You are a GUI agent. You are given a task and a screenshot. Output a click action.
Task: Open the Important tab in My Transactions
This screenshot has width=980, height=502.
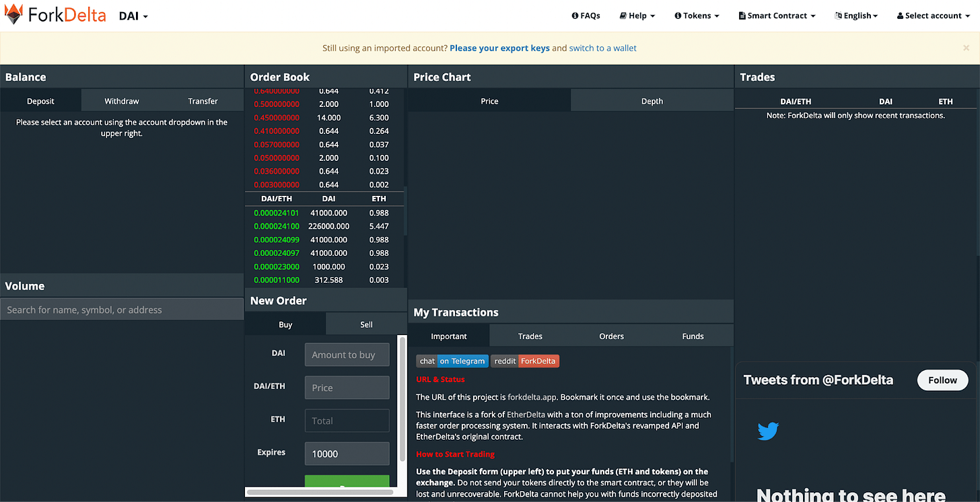pyautogui.click(x=449, y=336)
